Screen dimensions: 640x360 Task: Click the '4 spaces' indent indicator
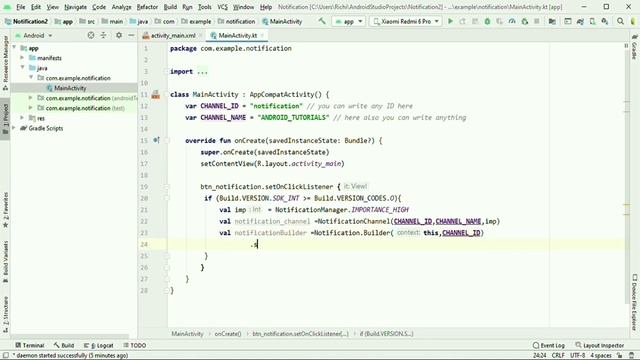click(601, 356)
